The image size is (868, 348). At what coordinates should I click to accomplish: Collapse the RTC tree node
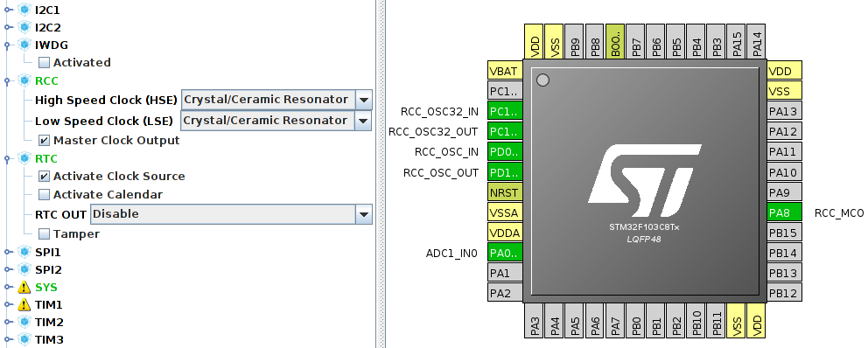coord(7,159)
